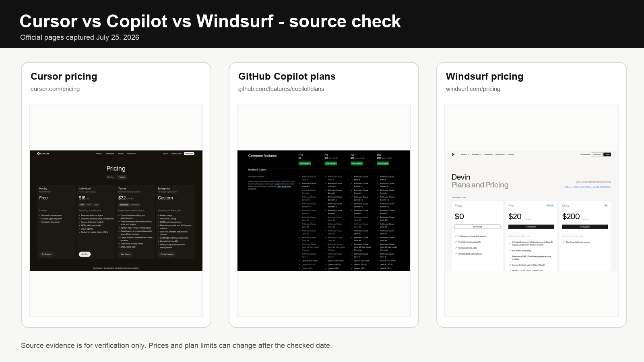Open the GitHub Copilot plans screenshot thumbnail
This screenshot has height=362, width=644.
(324, 211)
